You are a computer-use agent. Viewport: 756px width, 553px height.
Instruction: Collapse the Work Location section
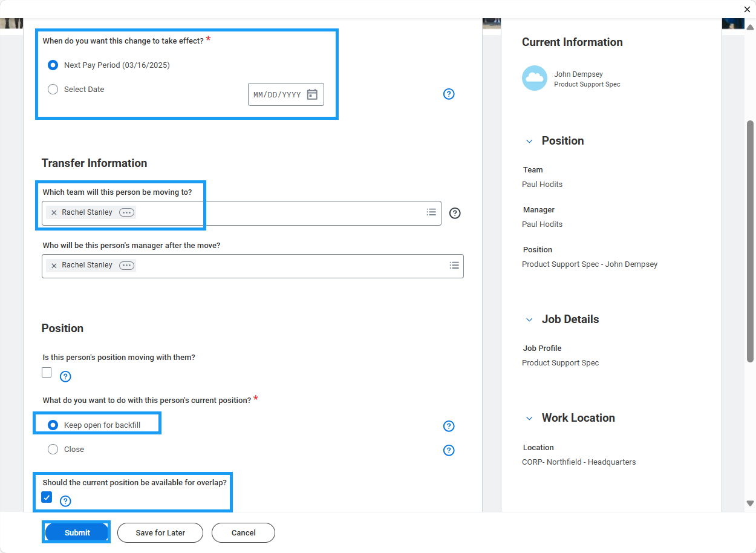(x=529, y=418)
